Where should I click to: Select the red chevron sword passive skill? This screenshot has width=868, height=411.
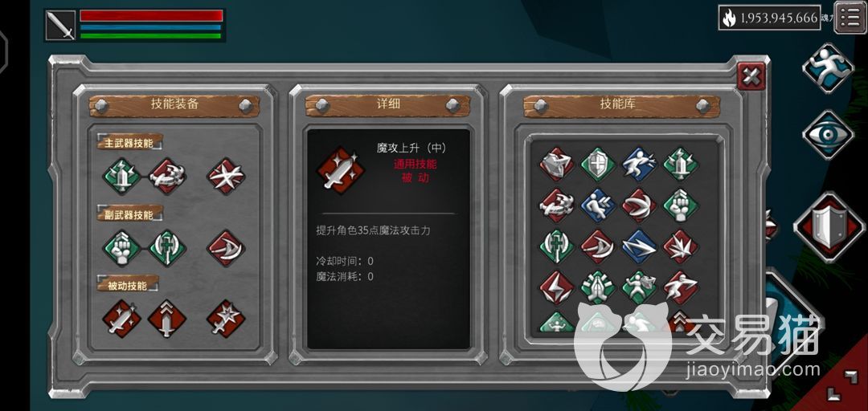tap(167, 319)
